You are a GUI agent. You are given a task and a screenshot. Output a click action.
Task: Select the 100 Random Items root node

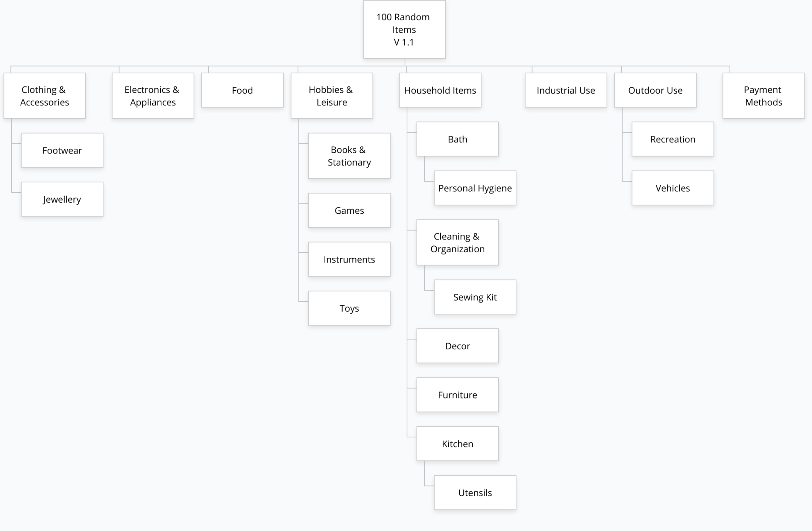404,29
